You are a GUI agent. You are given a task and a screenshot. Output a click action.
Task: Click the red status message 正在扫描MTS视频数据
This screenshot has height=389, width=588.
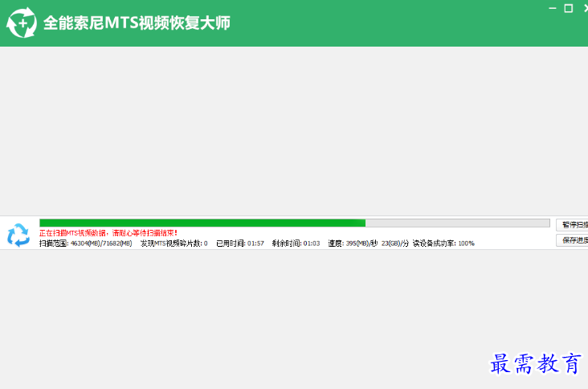click(108, 233)
